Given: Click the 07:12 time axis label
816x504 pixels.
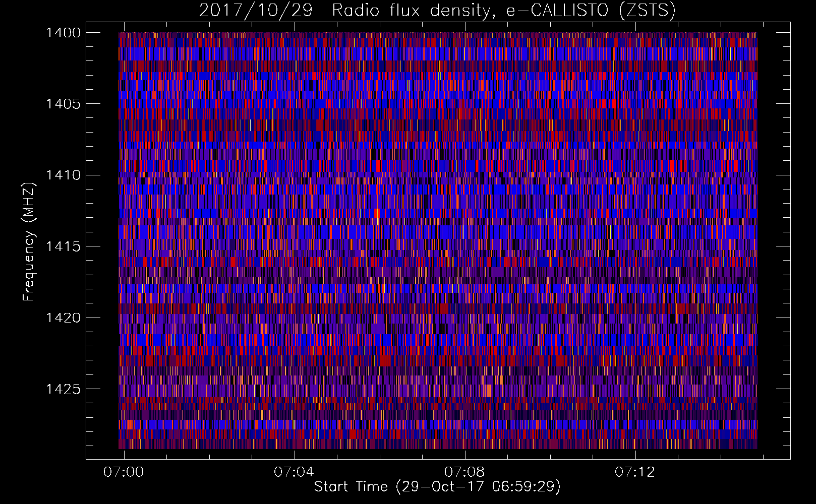Looking at the screenshot, I should click(x=635, y=472).
